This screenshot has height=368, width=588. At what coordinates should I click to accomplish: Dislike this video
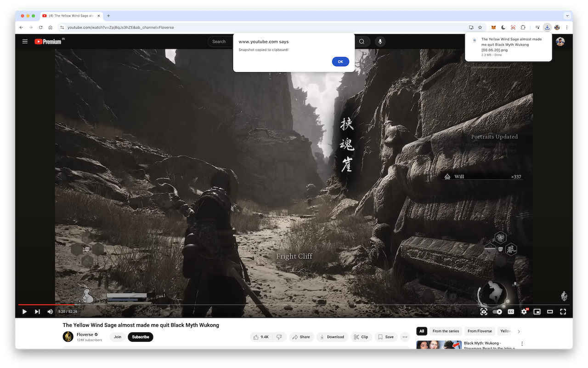point(279,337)
